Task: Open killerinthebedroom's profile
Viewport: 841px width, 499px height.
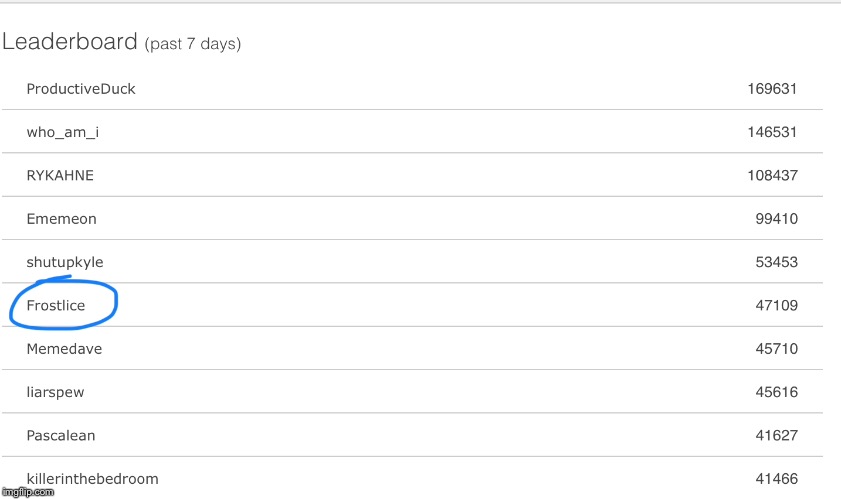Action: coord(92,479)
